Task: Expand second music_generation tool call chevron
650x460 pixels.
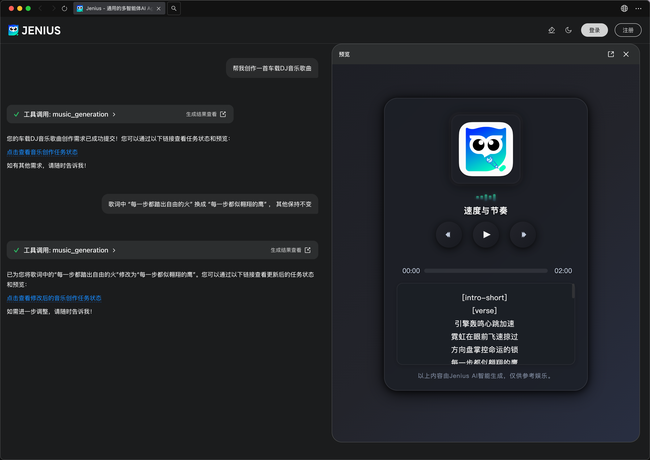Action: (114, 250)
